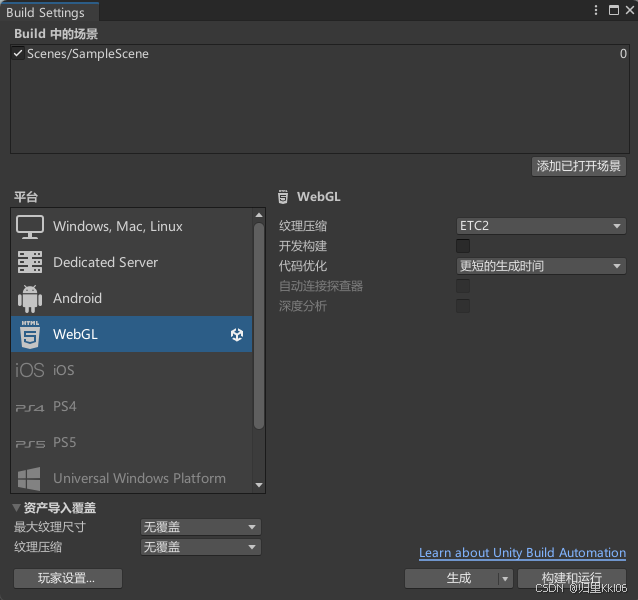Select Windows, Mac, Linux platform
Image resolution: width=638 pixels, height=600 pixels.
click(x=132, y=227)
